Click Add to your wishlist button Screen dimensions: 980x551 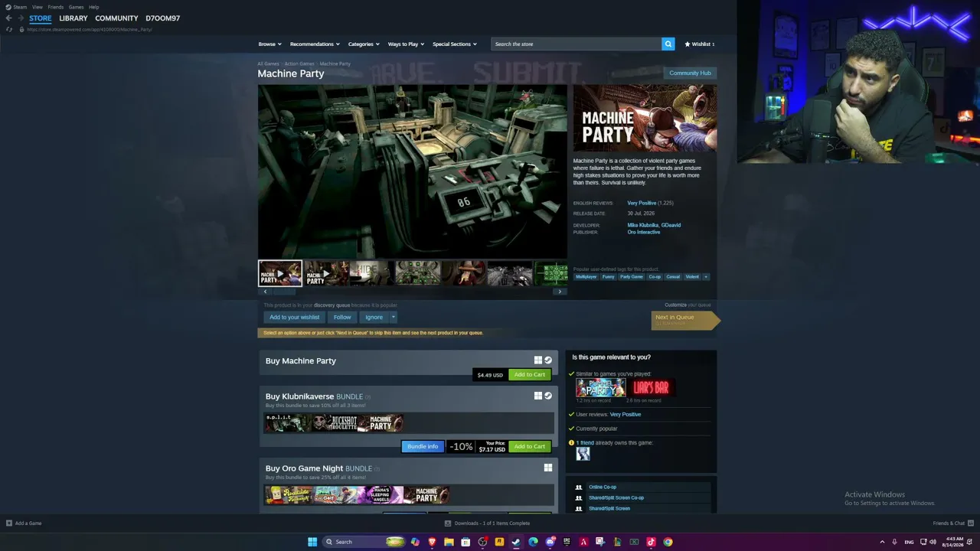(x=295, y=317)
